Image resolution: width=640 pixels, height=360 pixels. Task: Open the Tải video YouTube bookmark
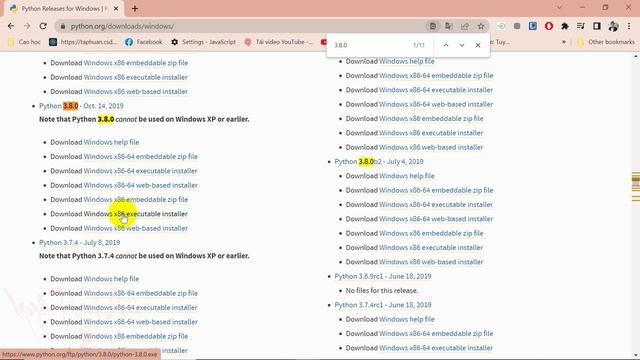pos(278,42)
